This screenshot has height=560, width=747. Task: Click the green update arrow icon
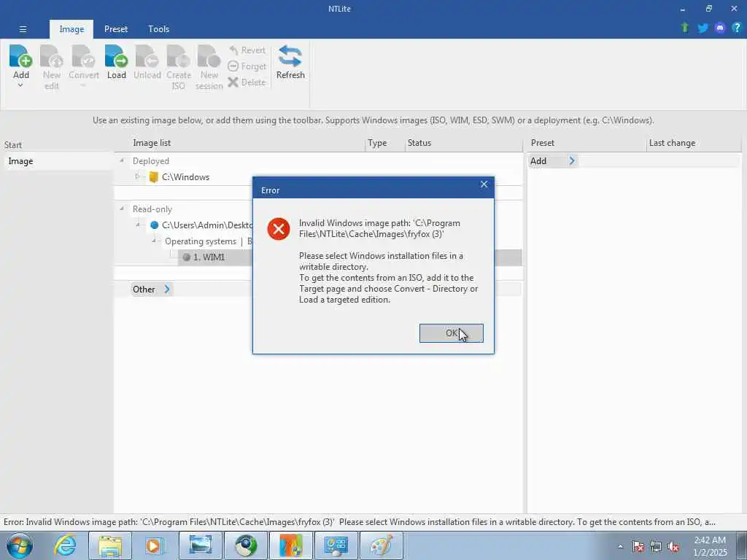point(685,28)
